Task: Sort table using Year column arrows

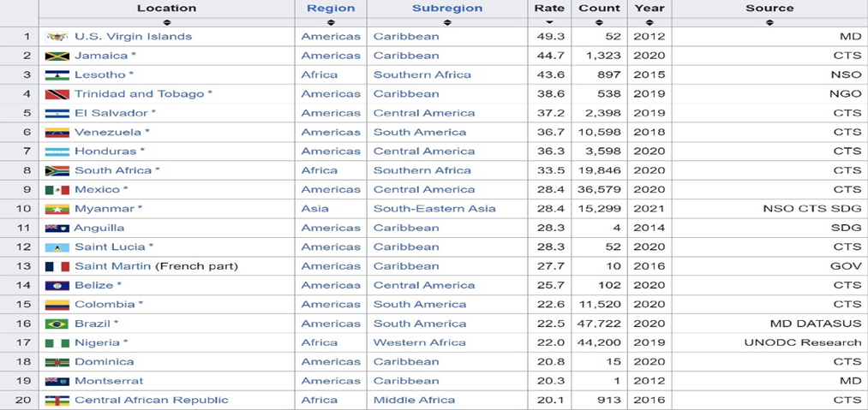Action: [650, 21]
